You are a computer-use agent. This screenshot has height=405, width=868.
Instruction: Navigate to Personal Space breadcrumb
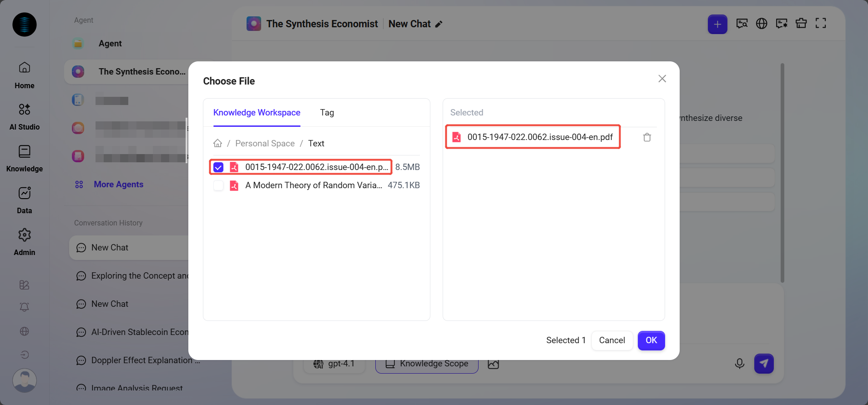click(x=265, y=144)
